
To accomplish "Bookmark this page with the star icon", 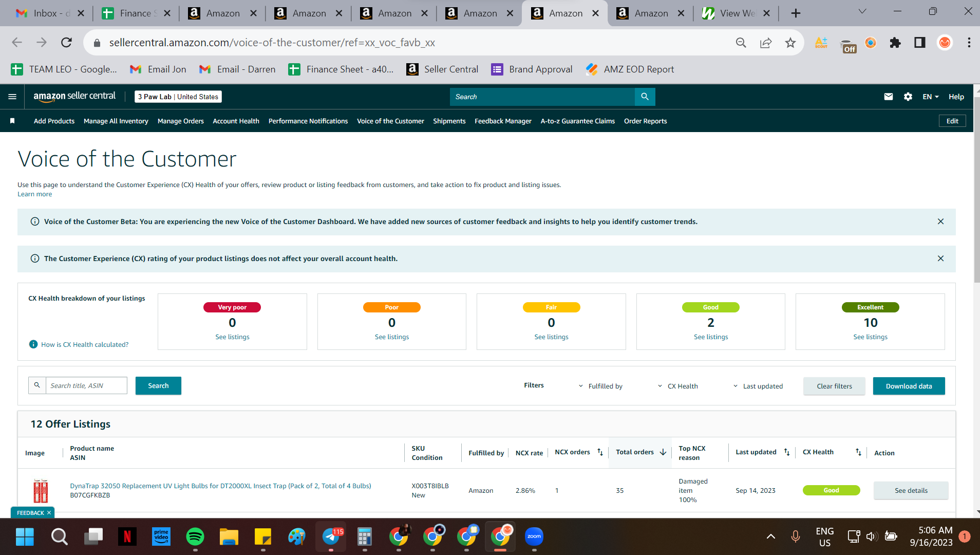I will click(790, 43).
